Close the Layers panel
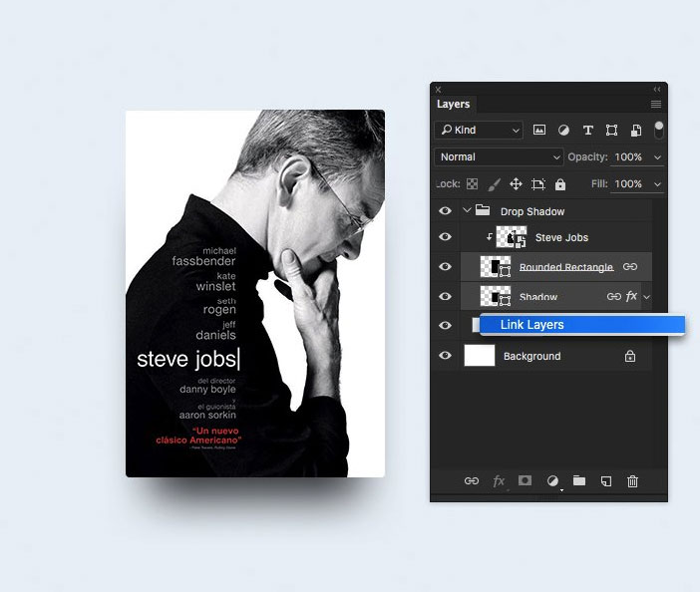The height and width of the screenshot is (592, 700). [438, 90]
